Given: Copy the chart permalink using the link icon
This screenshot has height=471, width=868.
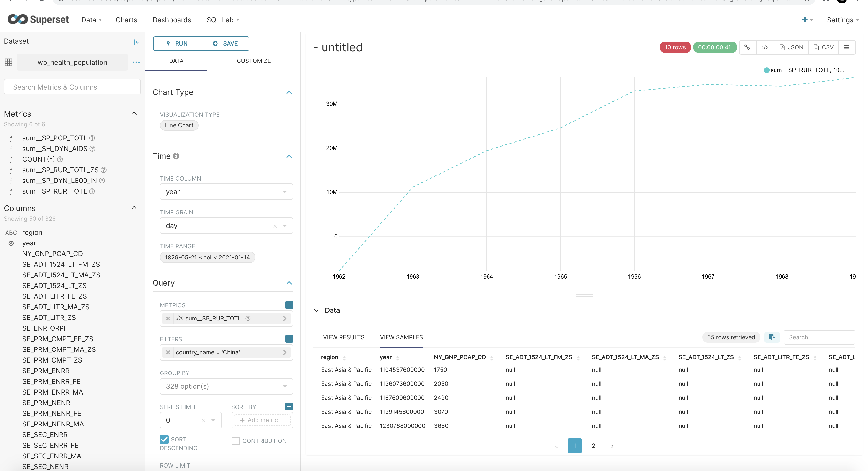Looking at the screenshot, I should click(x=747, y=47).
